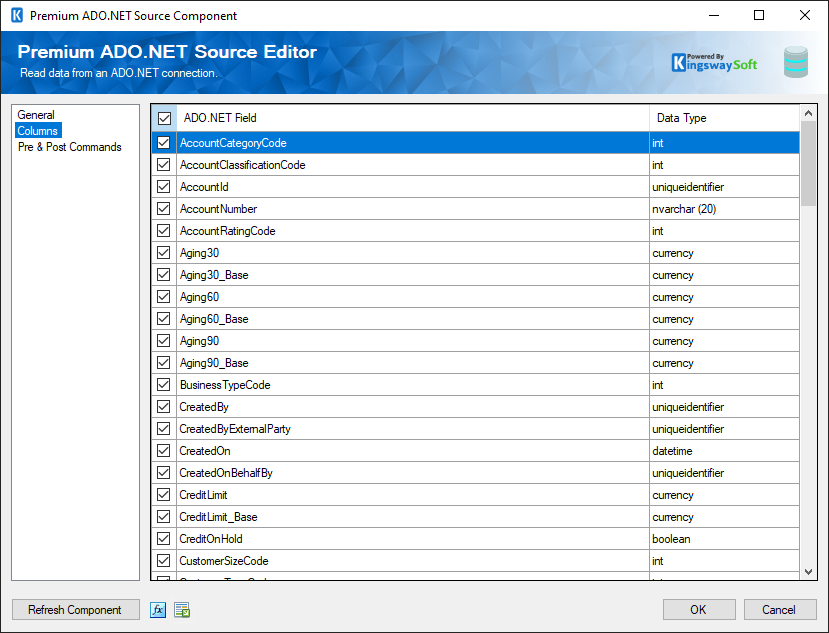Click the scroll up arrow of the field list
The image size is (829, 633).
[808, 113]
